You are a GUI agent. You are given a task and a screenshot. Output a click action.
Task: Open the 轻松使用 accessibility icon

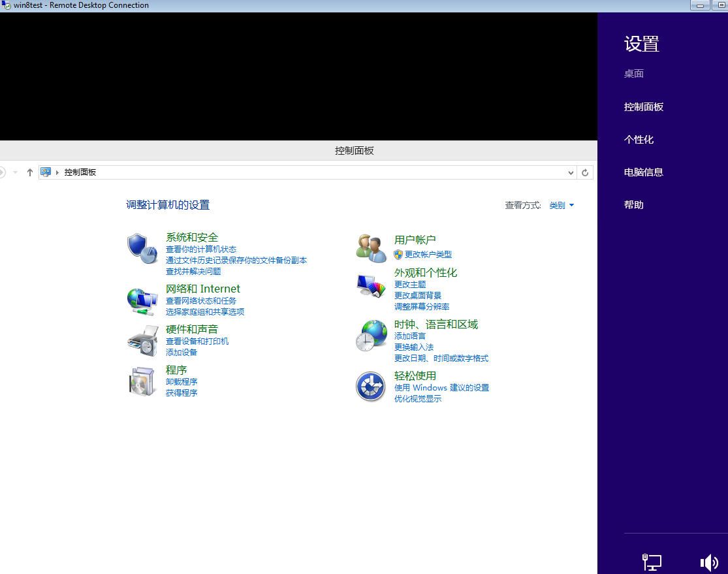point(370,387)
